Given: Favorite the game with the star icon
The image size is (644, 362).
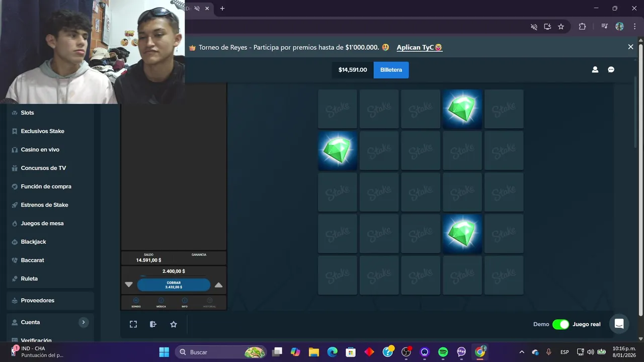Looking at the screenshot, I should pos(174,324).
